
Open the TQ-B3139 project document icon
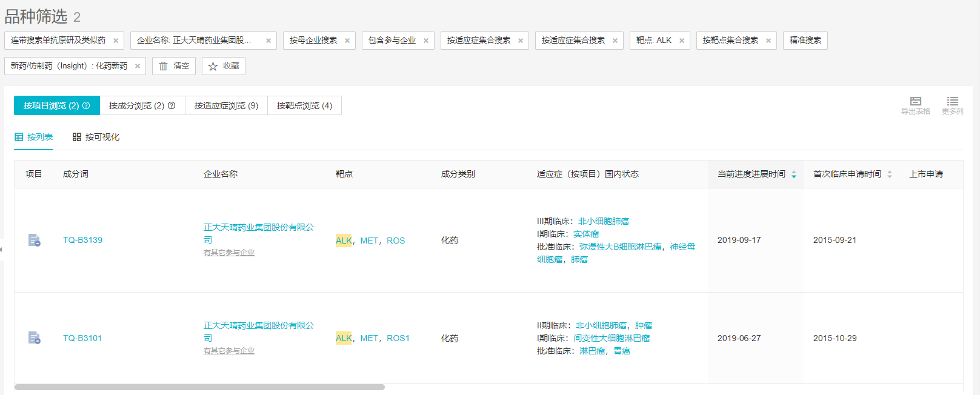[35, 241]
